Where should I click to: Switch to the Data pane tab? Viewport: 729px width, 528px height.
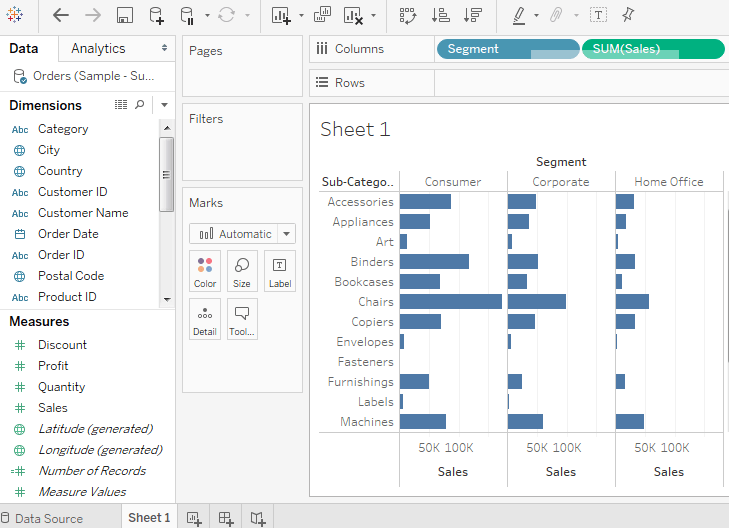click(x=24, y=48)
